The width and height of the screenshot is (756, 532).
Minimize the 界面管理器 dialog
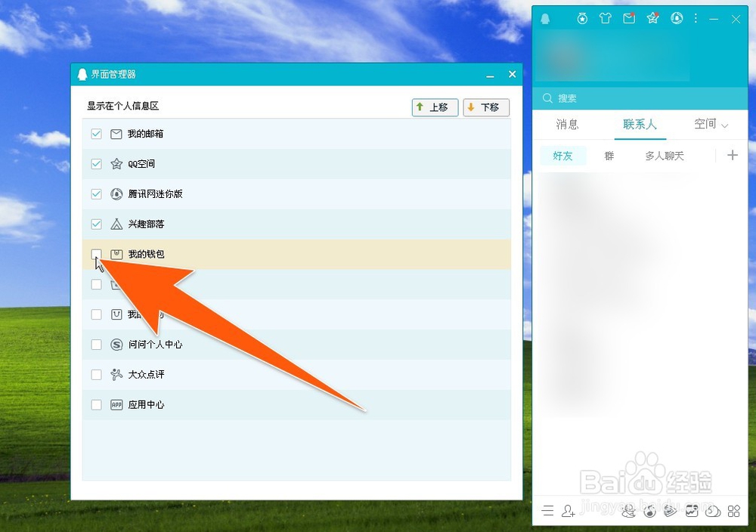491,76
